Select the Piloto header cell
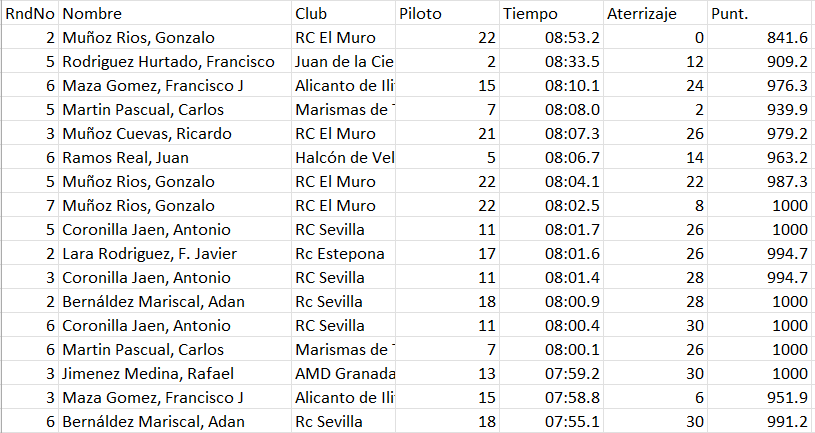Image resolution: width=815 pixels, height=433 pixels. (447, 14)
